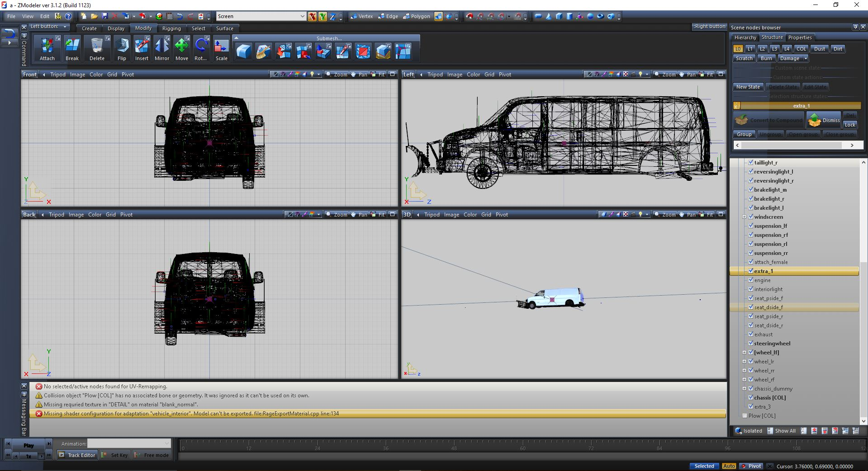This screenshot has height=471, width=868.
Task: Click the Show All button
Action: 781,431
